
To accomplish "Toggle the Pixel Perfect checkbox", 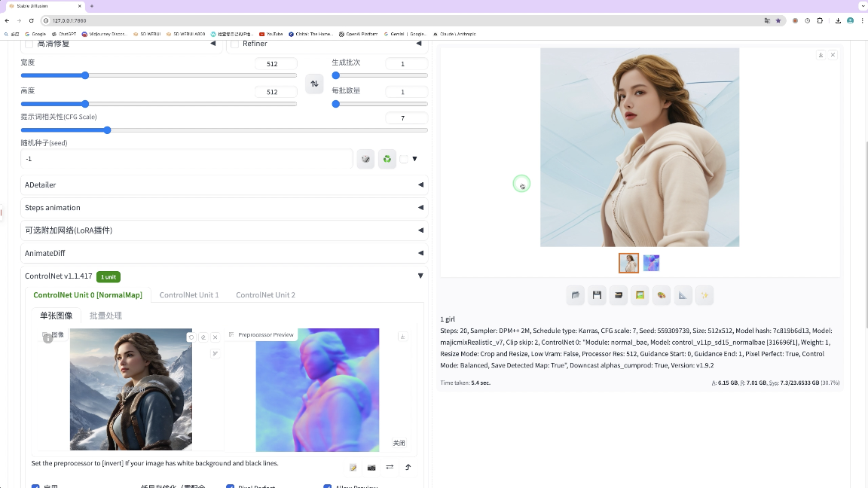I will tap(231, 486).
